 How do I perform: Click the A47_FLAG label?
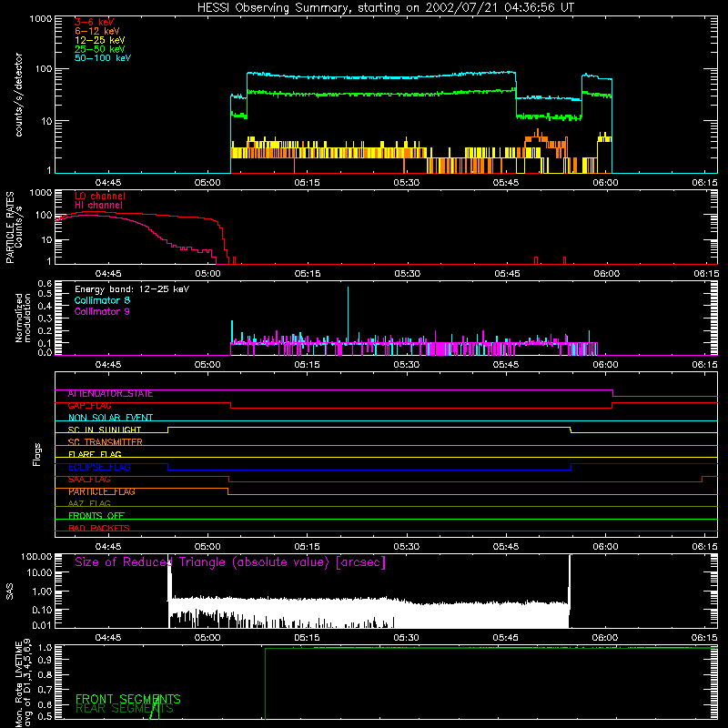click(x=89, y=504)
